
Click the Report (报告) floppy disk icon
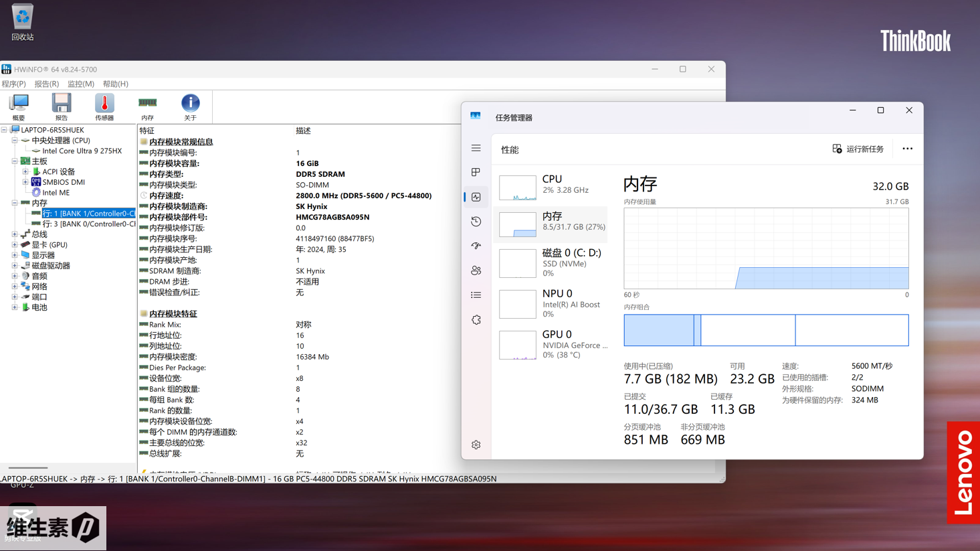tap(62, 106)
